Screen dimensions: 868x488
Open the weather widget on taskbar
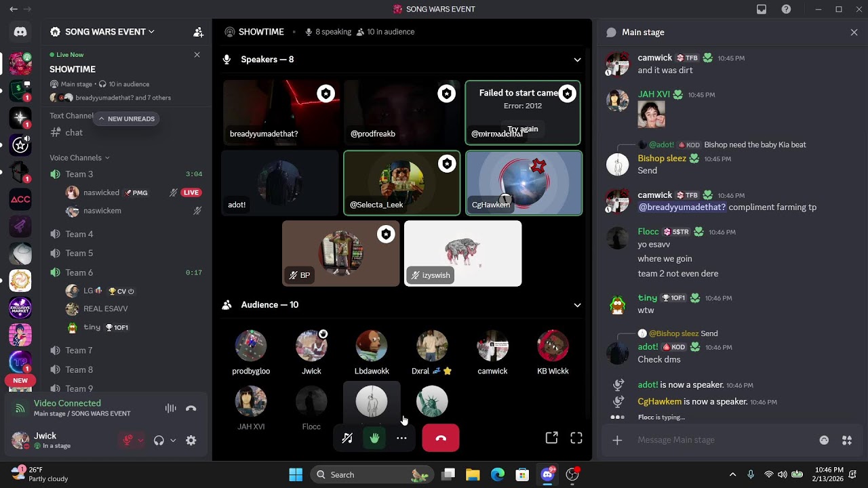[41, 474]
